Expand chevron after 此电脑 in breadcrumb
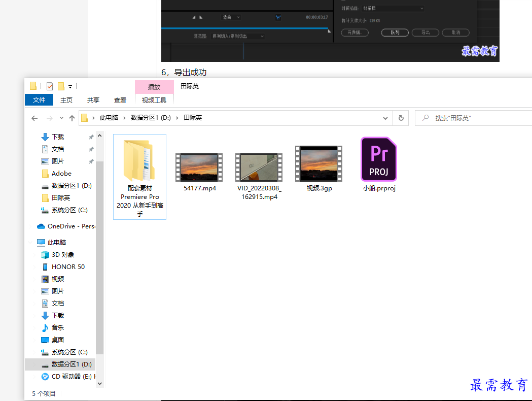Image resolution: width=532 pixels, height=401 pixels. pos(124,118)
